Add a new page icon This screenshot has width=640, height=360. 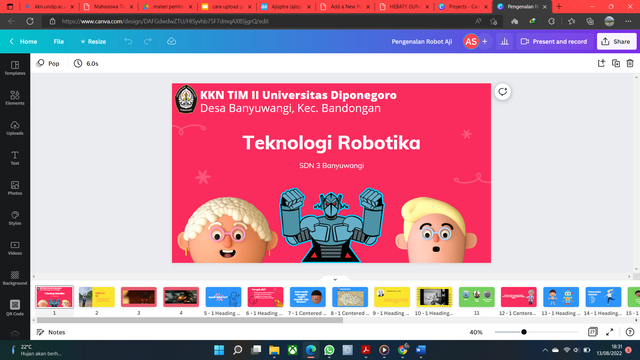click(x=601, y=63)
